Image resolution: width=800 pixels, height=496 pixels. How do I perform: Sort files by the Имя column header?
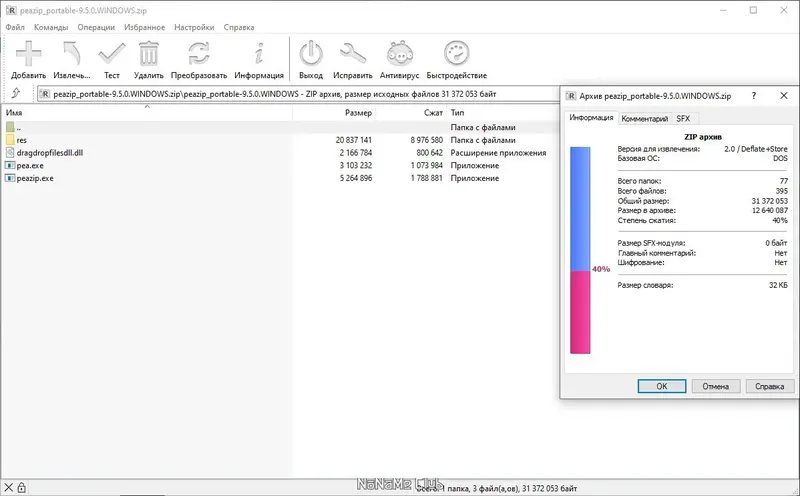pos(147,113)
